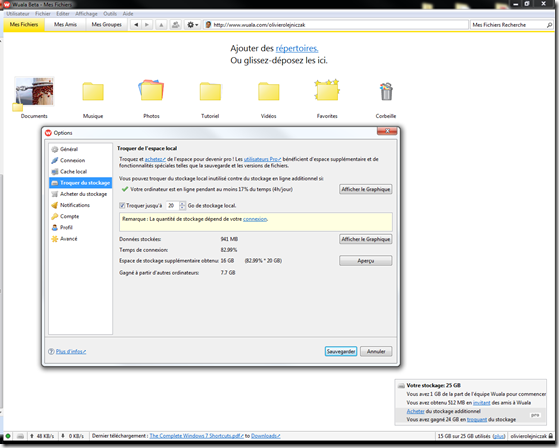
Task: Open the Affichage menu
Action: point(86,14)
